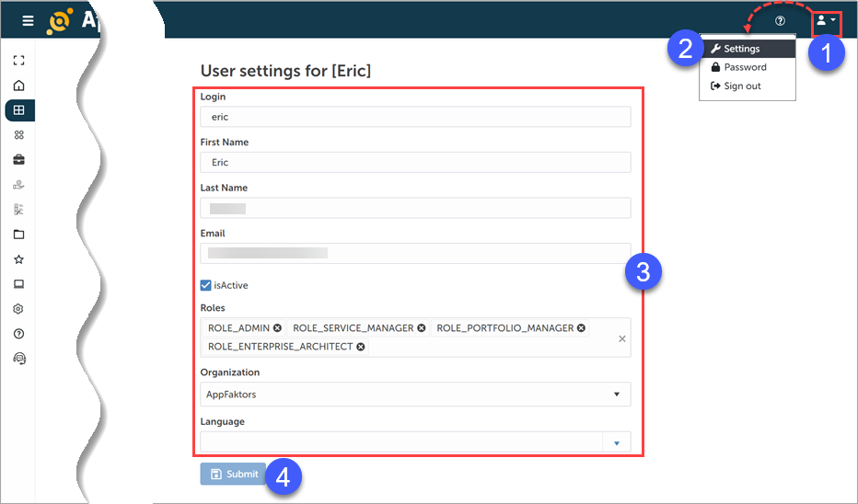Click the laptop icon in sidebar
Image resolution: width=858 pixels, height=504 pixels.
[18, 284]
